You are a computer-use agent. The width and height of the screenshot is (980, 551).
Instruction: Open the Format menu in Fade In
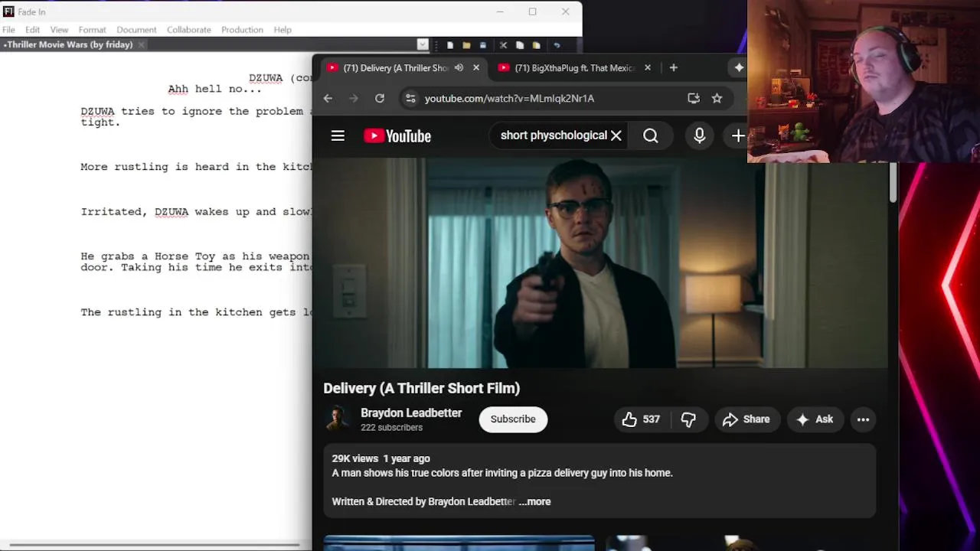(x=92, y=30)
